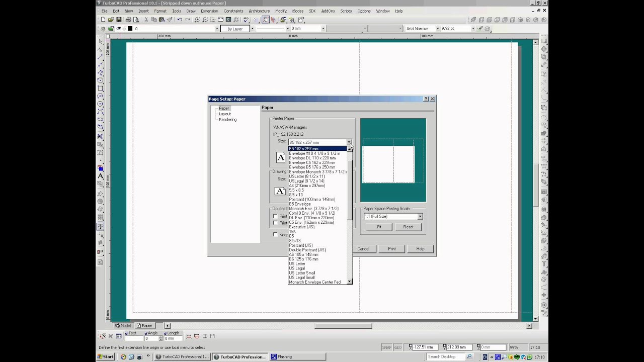Select Layout in Page Setup tree

coord(224,114)
